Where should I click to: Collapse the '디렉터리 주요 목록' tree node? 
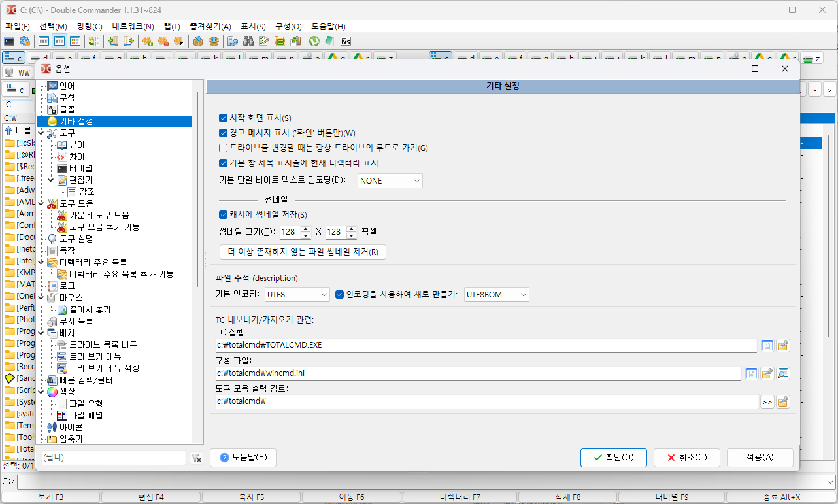point(41,262)
